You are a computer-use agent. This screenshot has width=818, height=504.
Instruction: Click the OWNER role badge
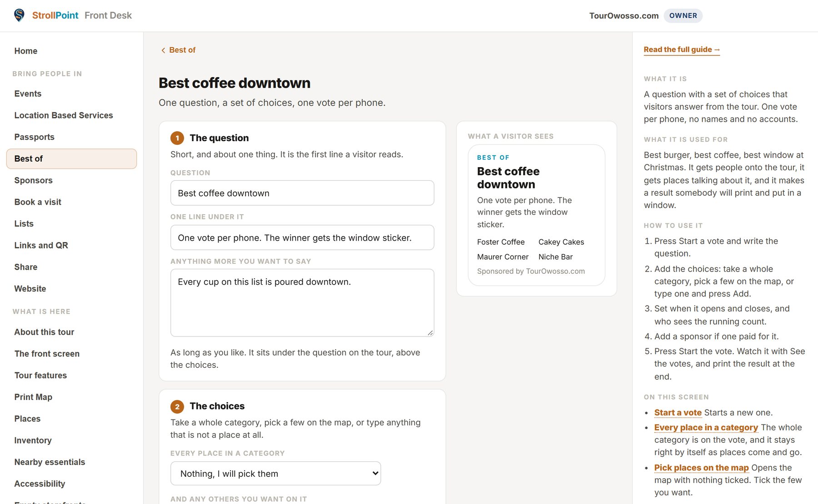tap(683, 15)
